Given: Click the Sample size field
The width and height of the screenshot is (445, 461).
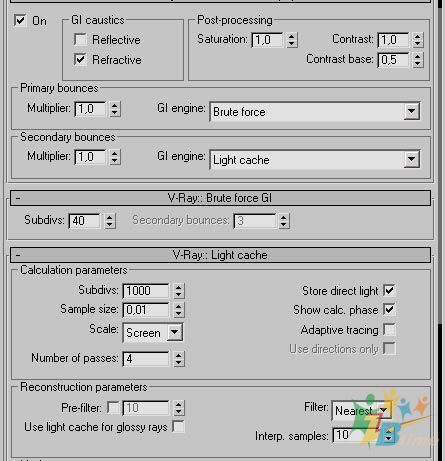Looking at the screenshot, I should 146,310.
